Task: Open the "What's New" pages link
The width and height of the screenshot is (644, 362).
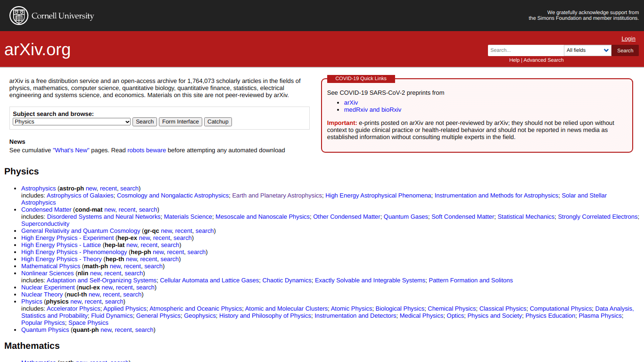Action: [x=71, y=150]
